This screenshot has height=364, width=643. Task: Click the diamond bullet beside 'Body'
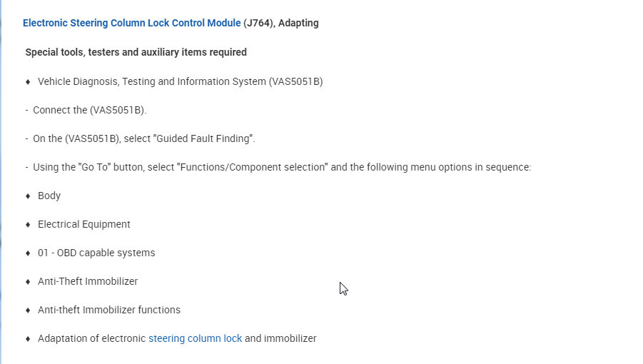[28, 196]
